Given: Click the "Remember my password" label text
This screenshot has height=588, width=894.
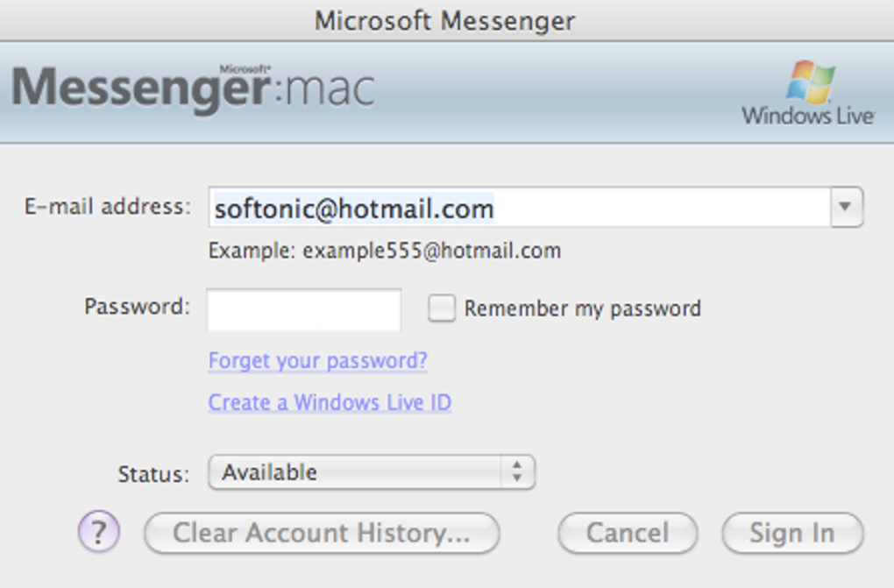Looking at the screenshot, I should click(582, 308).
